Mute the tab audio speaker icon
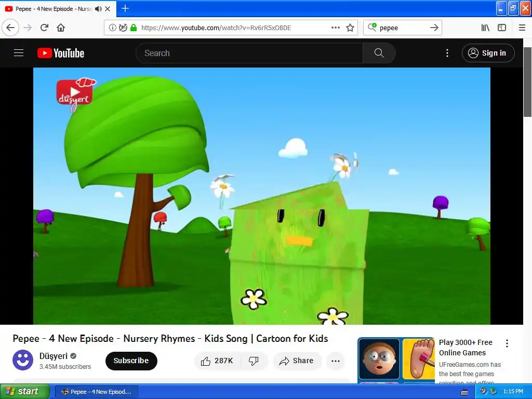This screenshot has width=532, height=399. tap(98, 9)
